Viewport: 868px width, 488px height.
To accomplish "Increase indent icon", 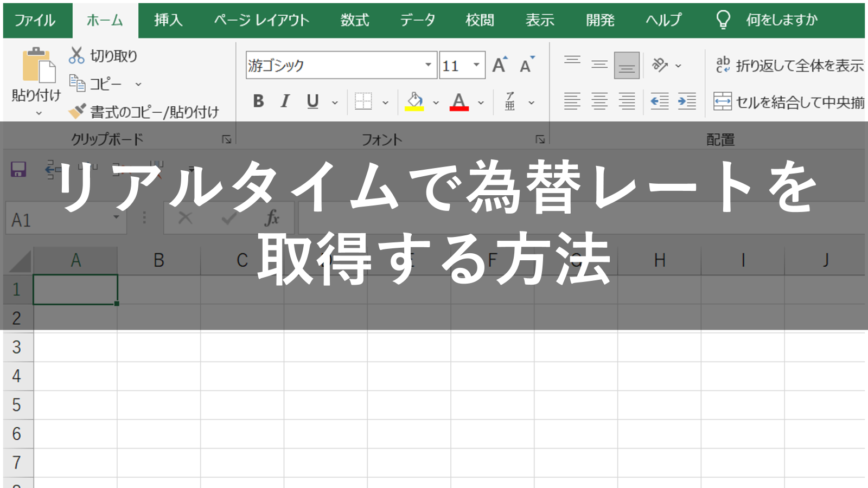I will (687, 101).
